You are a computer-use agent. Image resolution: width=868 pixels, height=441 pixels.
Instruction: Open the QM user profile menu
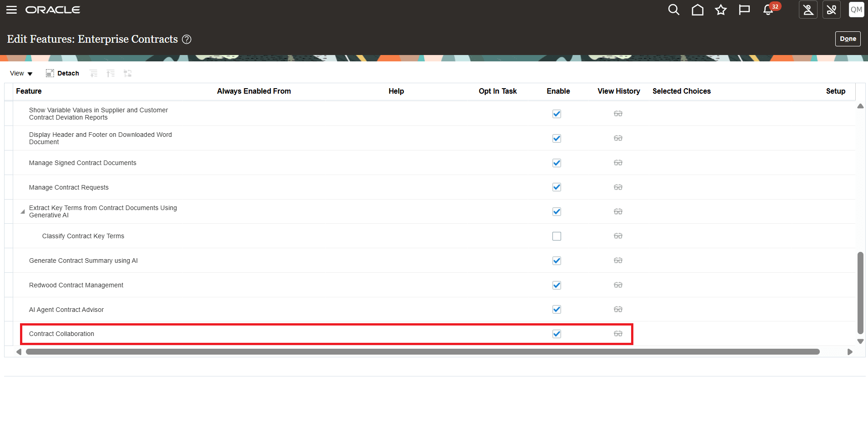coord(856,10)
